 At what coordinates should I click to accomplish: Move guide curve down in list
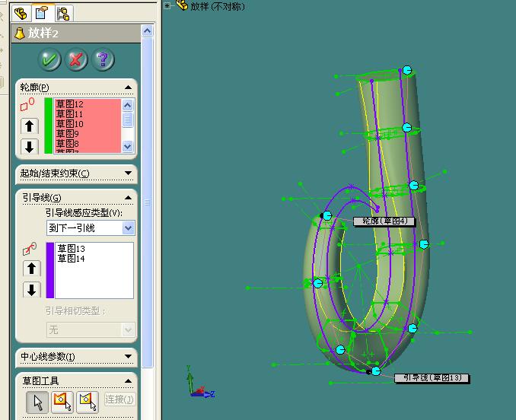[32, 290]
